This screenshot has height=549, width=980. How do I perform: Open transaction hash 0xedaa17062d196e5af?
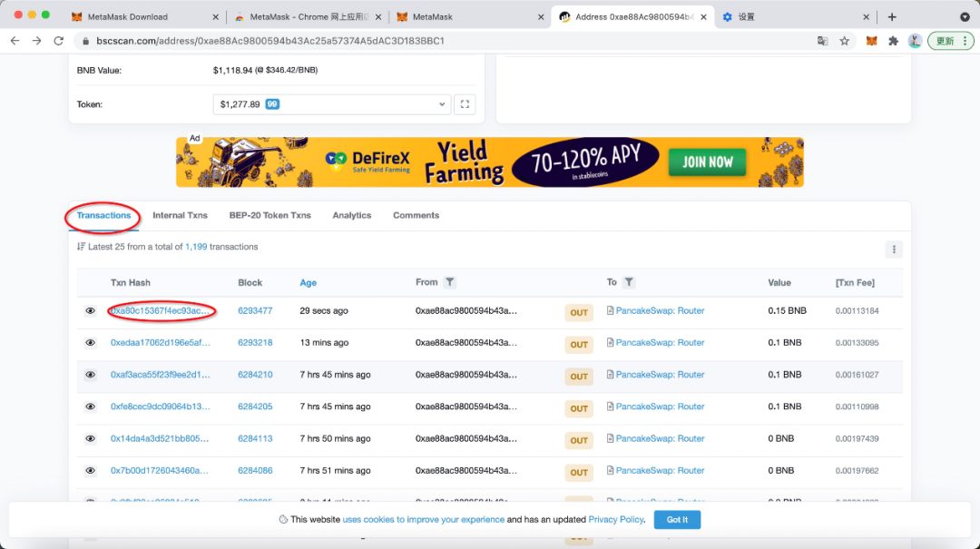pyautogui.click(x=161, y=343)
